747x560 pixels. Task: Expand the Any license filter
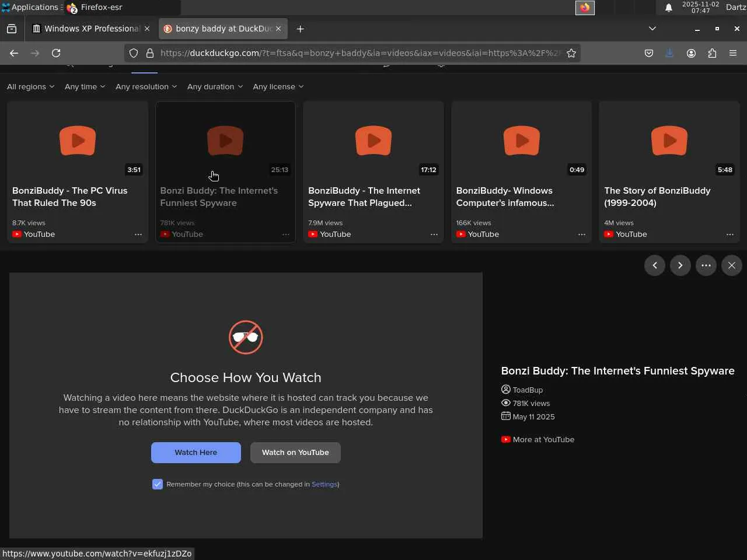point(278,86)
